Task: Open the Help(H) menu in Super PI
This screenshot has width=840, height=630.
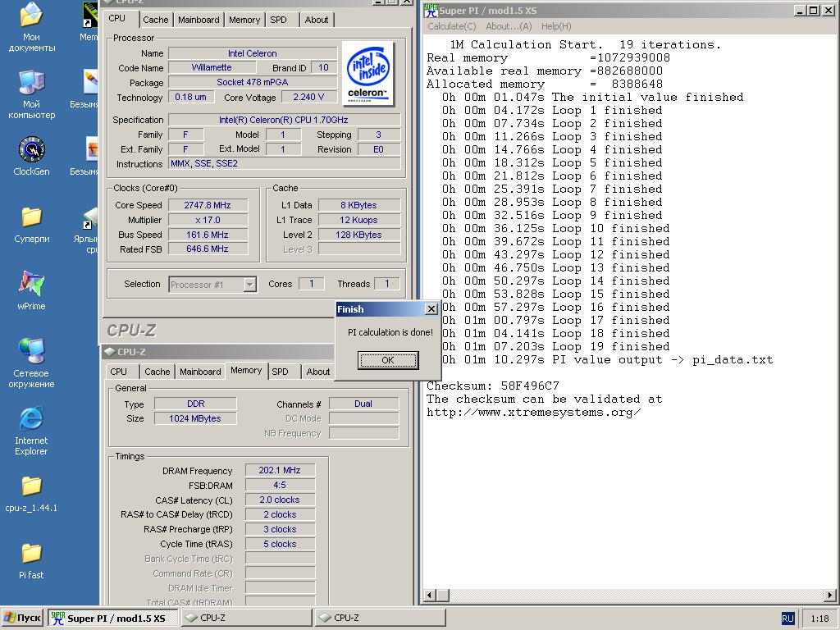Action: (556, 26)
